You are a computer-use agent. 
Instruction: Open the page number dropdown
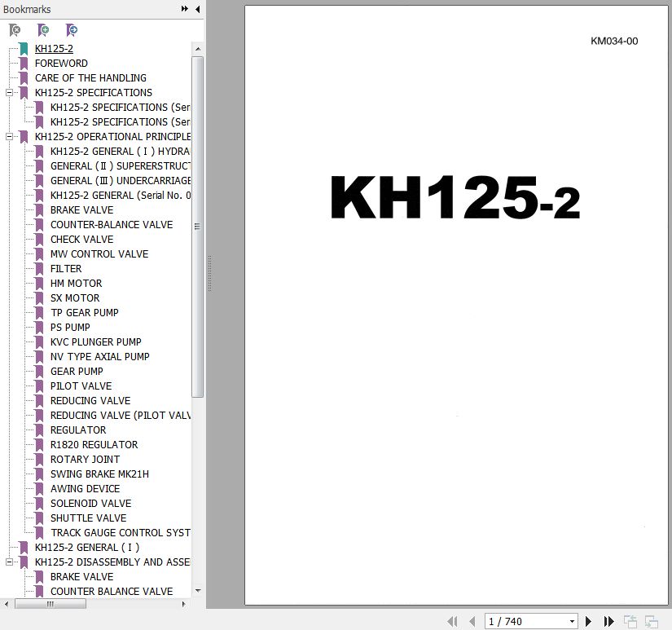coord(572,622)
